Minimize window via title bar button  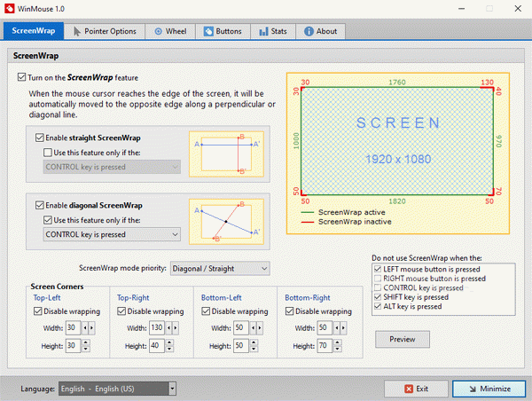click(461, 9)
